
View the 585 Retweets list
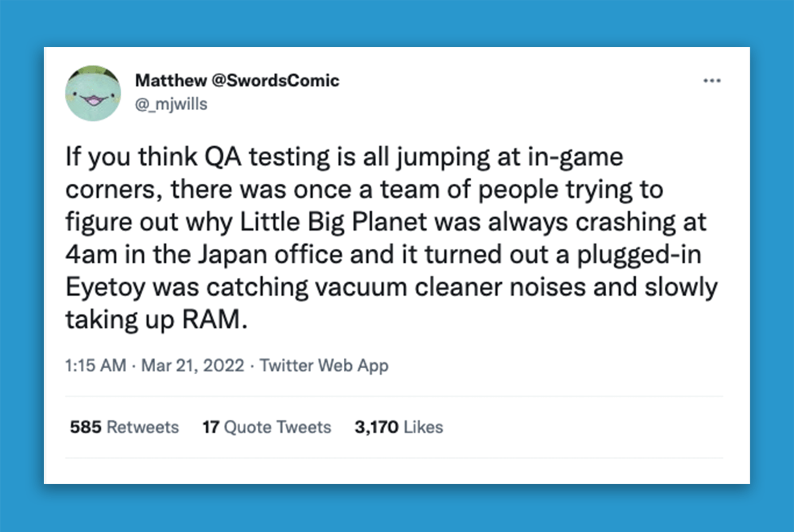click(x=124, y=427)
